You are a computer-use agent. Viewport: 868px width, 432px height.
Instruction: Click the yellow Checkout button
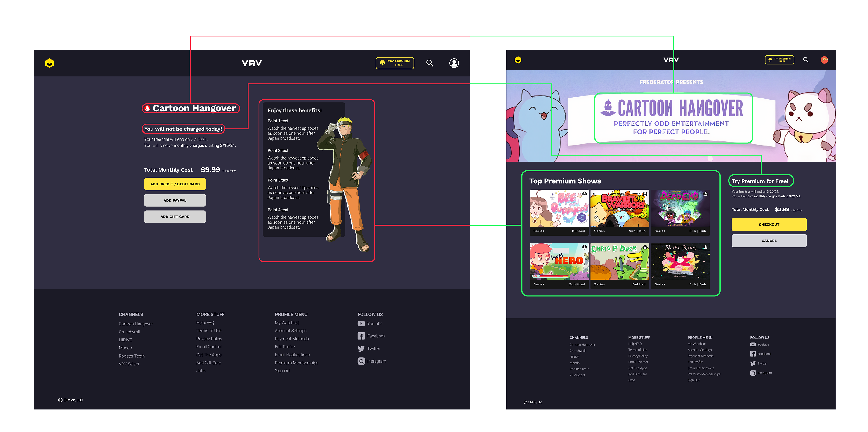[x=769, y=225]
